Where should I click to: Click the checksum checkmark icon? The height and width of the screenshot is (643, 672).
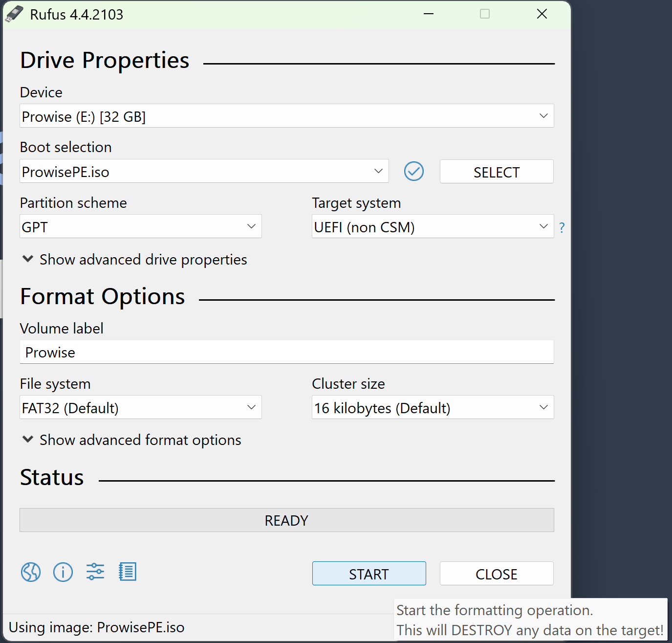414,172
